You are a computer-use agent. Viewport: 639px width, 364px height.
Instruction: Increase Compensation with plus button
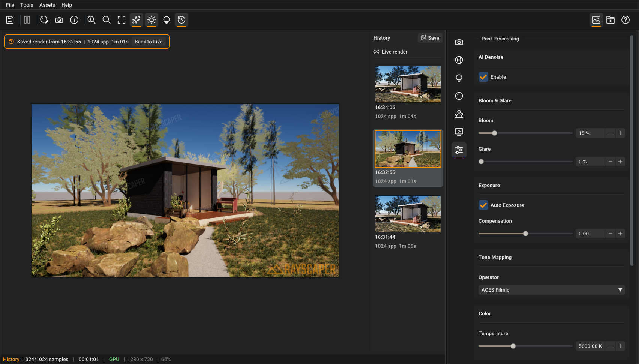click(x=620, y=234)
